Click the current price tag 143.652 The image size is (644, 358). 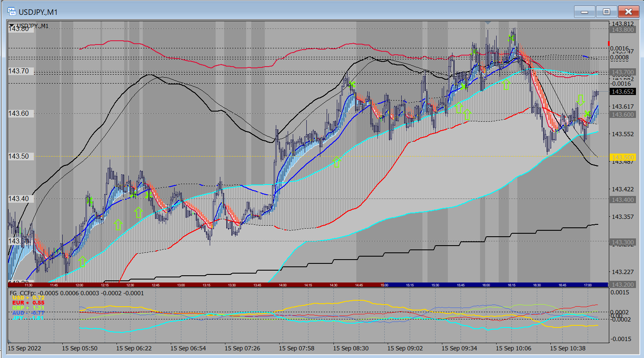coord(622,92)
